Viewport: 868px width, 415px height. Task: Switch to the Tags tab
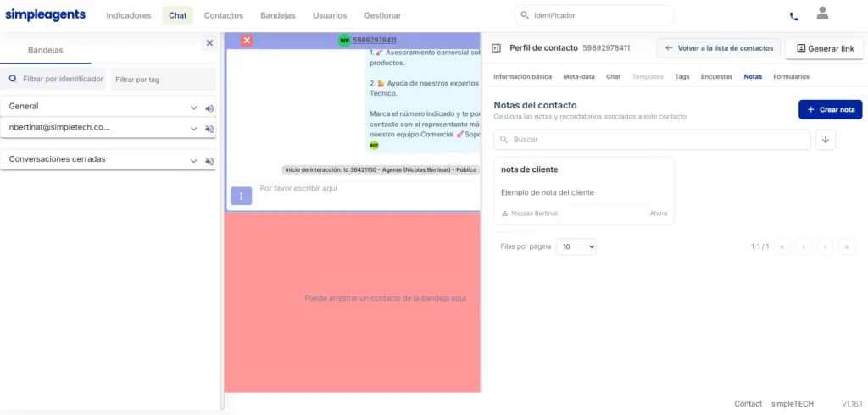click(682, 77)
